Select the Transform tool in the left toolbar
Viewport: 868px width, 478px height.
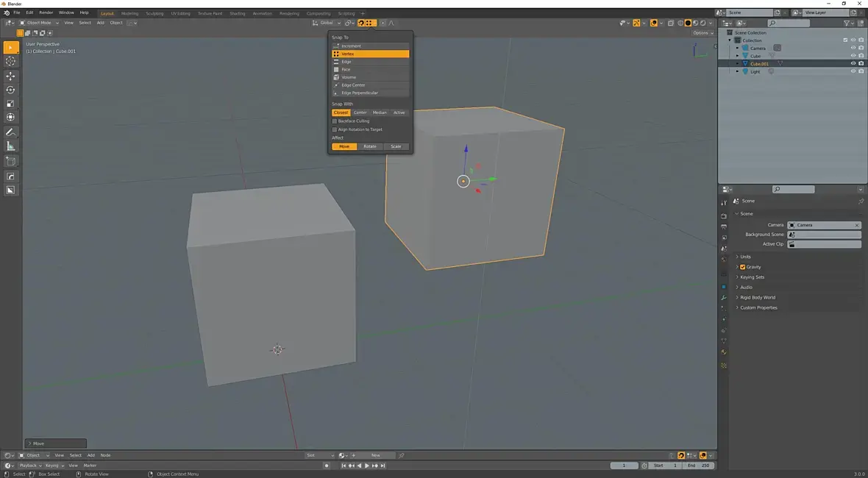[x=10, y=117]
